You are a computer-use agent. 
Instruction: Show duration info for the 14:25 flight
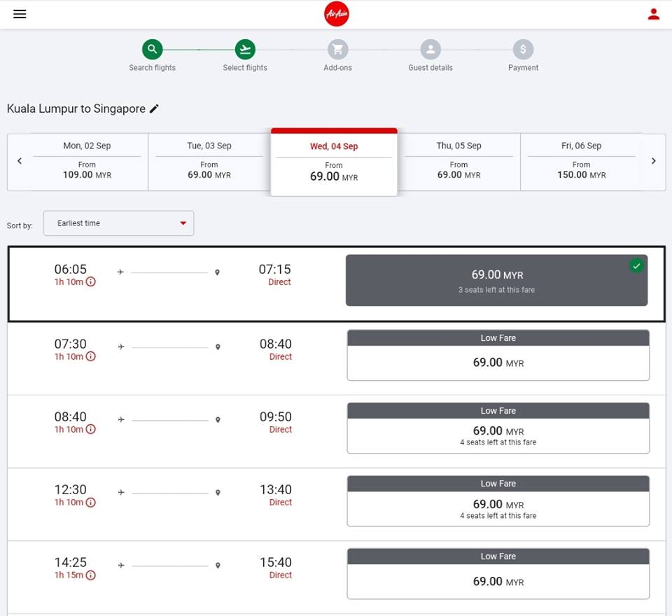pyautogui.click(x=91, y=575)
